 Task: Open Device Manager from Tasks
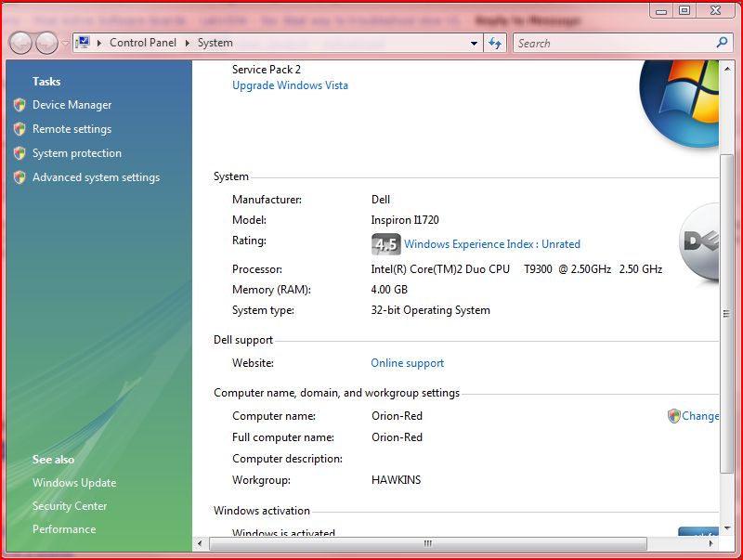pyautogui.click(x=72, y=105)
